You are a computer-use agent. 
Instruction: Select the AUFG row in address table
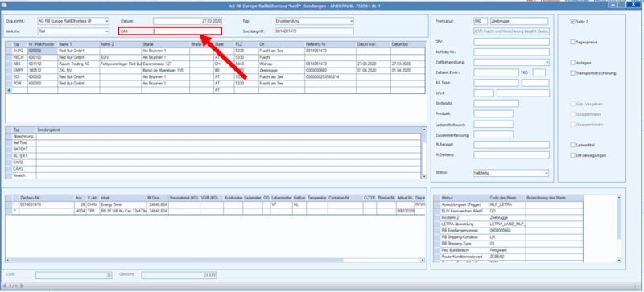pyautogui.click(x=215, y=51)
